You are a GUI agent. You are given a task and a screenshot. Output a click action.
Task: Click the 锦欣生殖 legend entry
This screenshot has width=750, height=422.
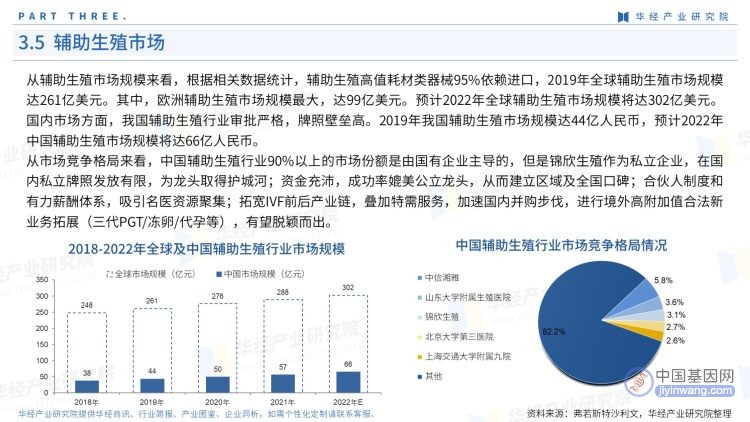pyautogui.click(x=438, y=317)
